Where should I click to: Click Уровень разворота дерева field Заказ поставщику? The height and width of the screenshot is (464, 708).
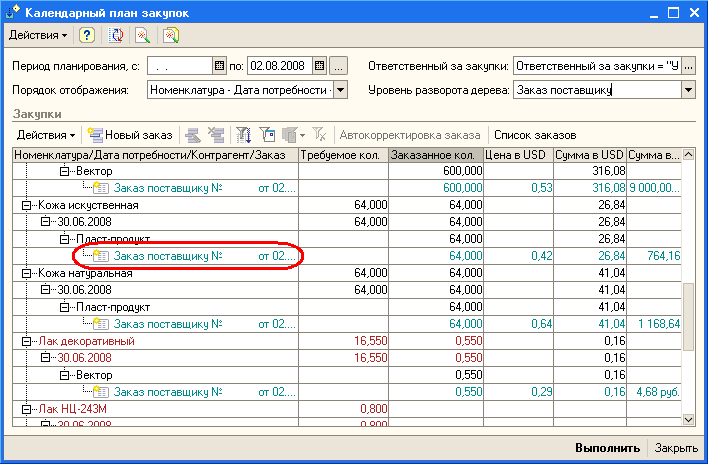(x=597, y=90)
